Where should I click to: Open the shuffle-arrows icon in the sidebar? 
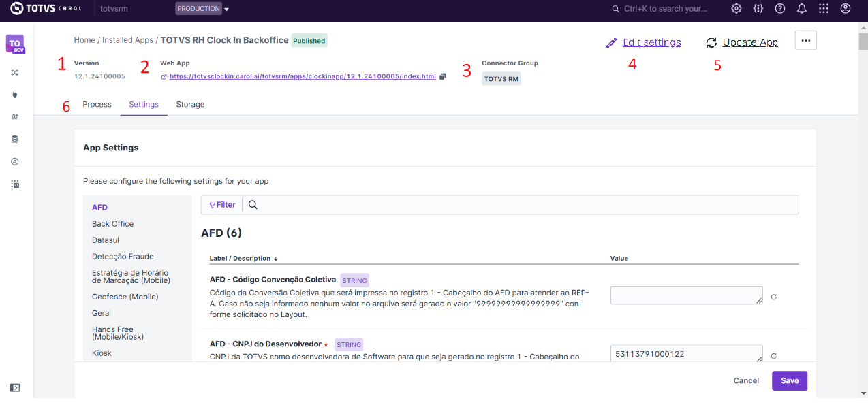[15, 72]
